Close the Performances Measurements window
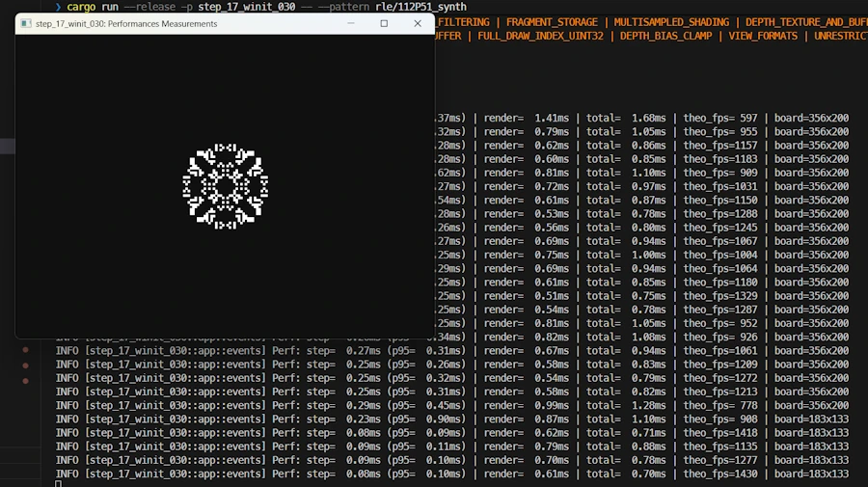868x487 pixels. tap(418, 23)
